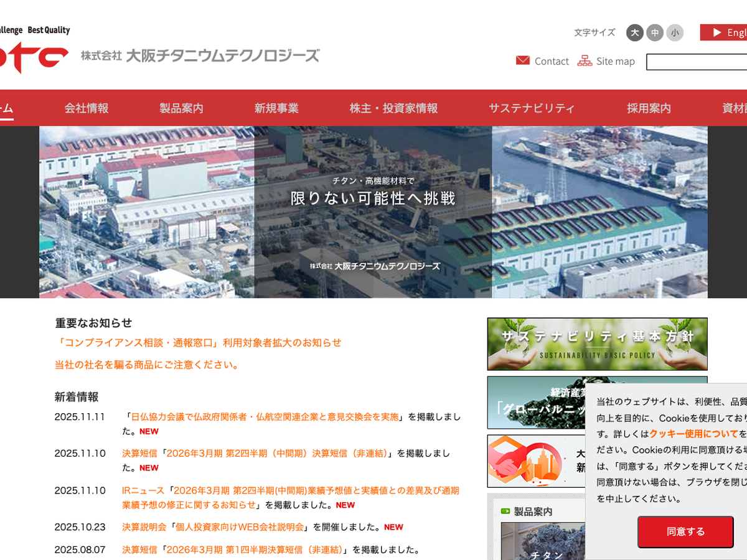Open the 株主・投資家情報 menu
This screenshot has height=560, width=747.
pyautogui.click(x=393, y=108)
